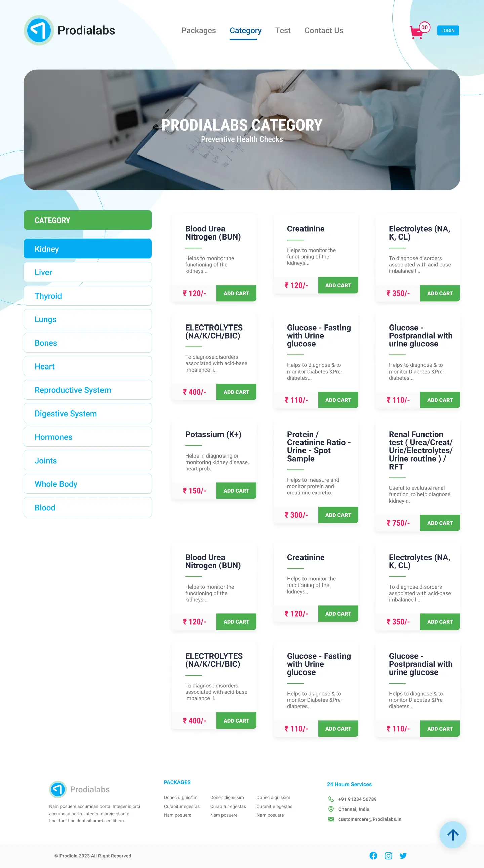Click the customercare email address link
Viewport: 484px width, 868px height.
click(369, 819)
